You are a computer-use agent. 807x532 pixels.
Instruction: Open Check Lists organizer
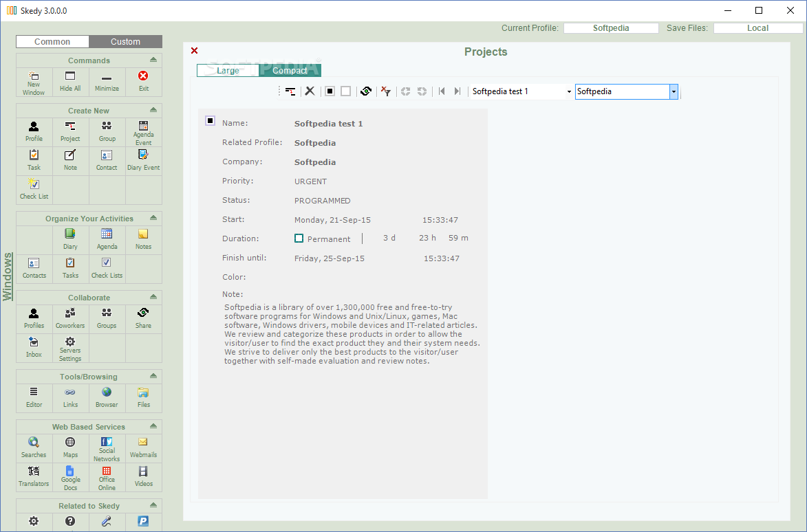107,269
